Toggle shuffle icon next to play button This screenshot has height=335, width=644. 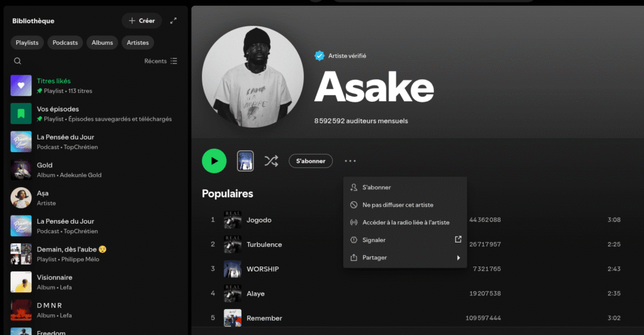coord(271,161)
